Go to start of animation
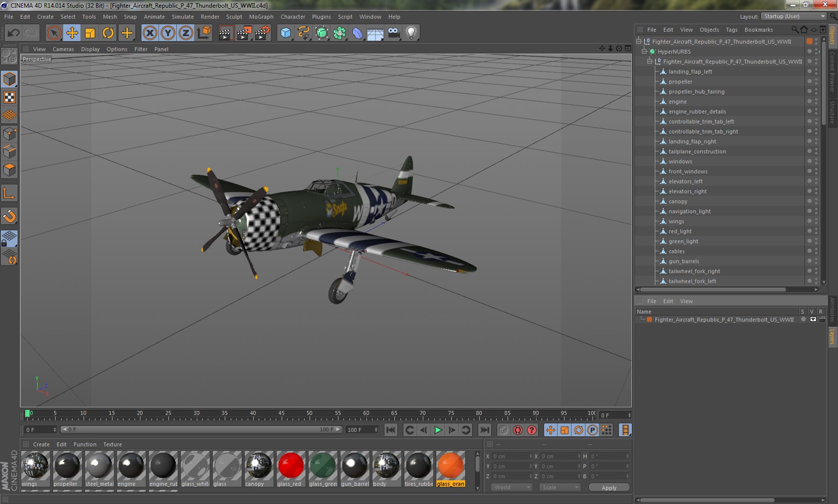The width and height of the screenshot is (838, 504). pos(391,430)
